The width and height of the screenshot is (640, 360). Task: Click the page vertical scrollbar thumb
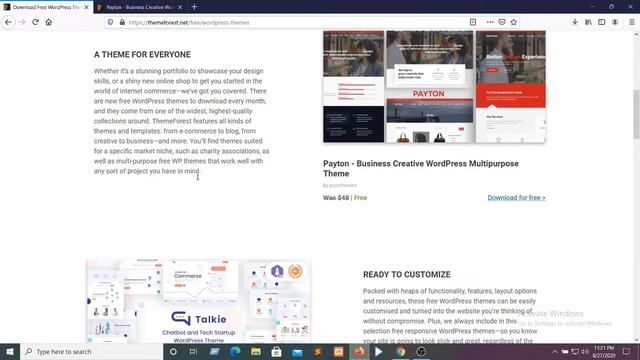pyautogui.click(x=636, y=114)
